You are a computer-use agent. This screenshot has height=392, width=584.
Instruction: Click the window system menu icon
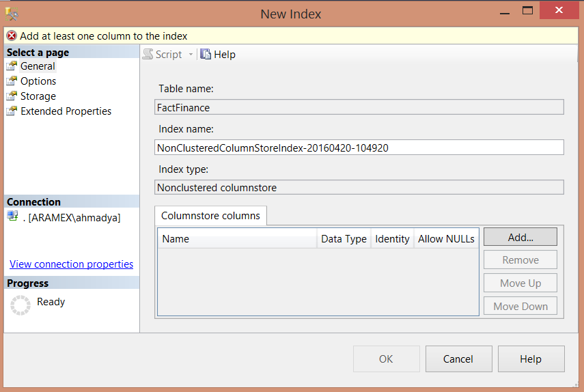point(12,13)
